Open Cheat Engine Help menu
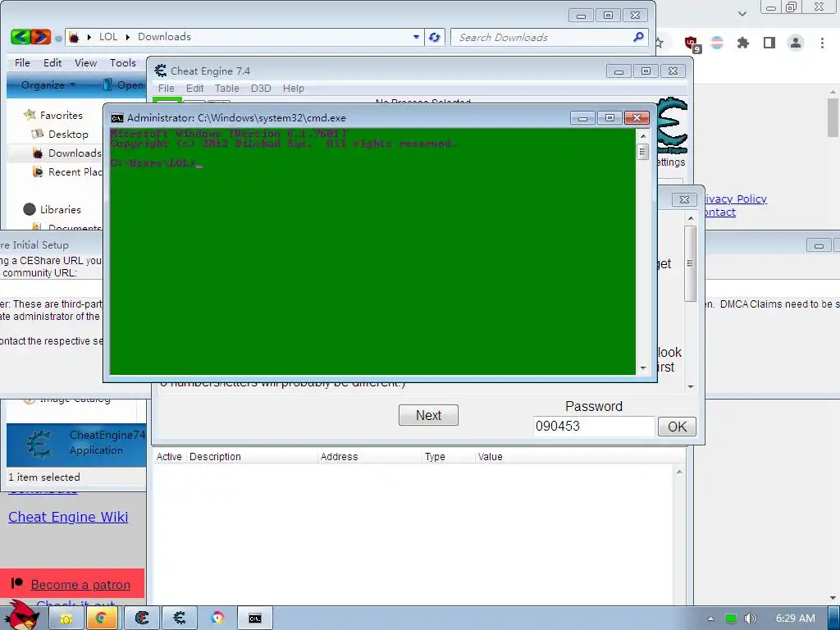Image resolution: width=840 pixels, height=630 pixels. 293,89
